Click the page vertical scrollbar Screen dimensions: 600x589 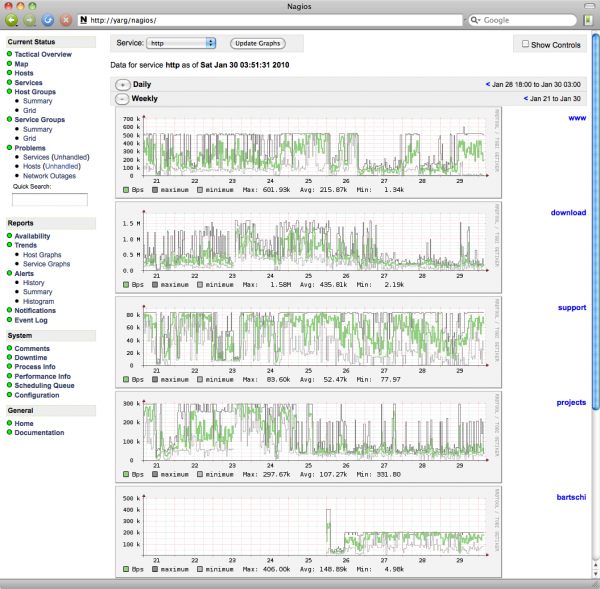[x=595, y=220]
